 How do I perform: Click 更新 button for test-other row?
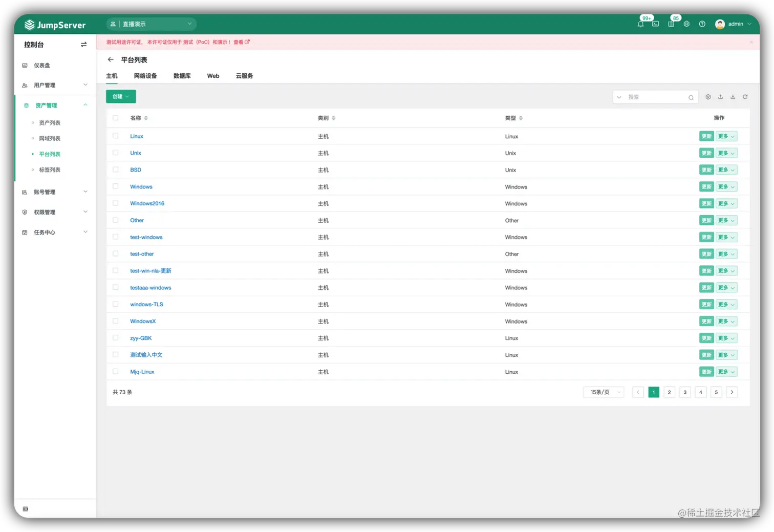click(707, 254)
